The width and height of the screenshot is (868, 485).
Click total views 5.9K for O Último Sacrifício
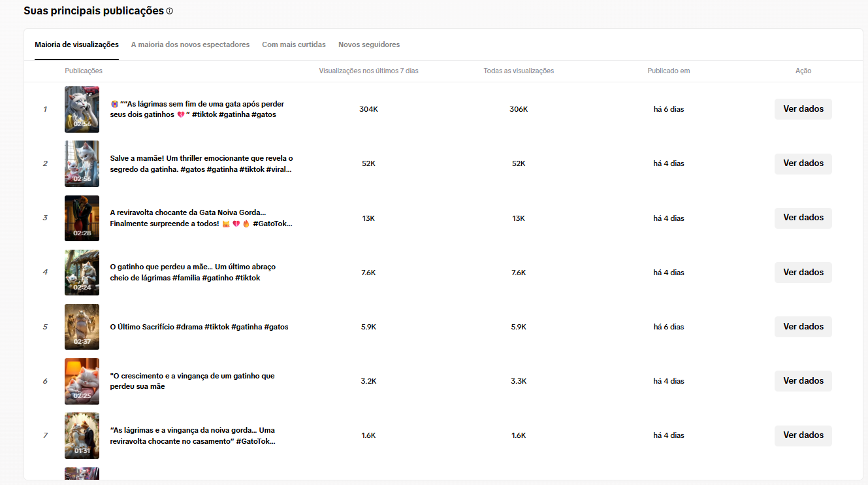519,326
